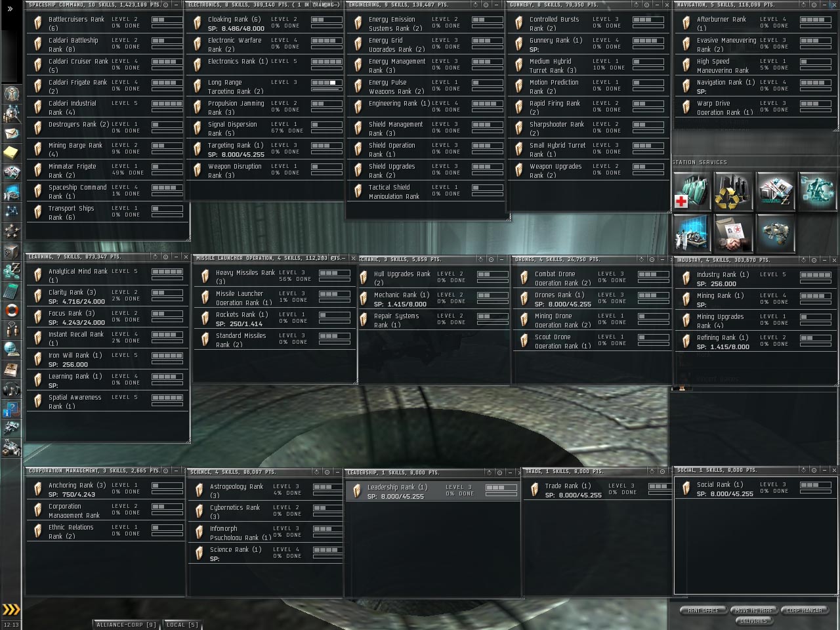Click the Cloaking skill book icon
This screenshot has height=630, width=840.
198,24
